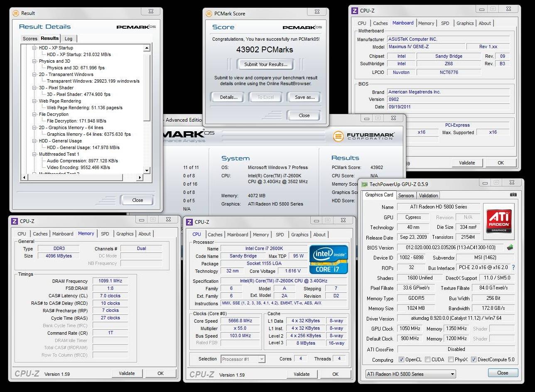
Task: Click the scroll down arrow in Result list
Action: 147,170
